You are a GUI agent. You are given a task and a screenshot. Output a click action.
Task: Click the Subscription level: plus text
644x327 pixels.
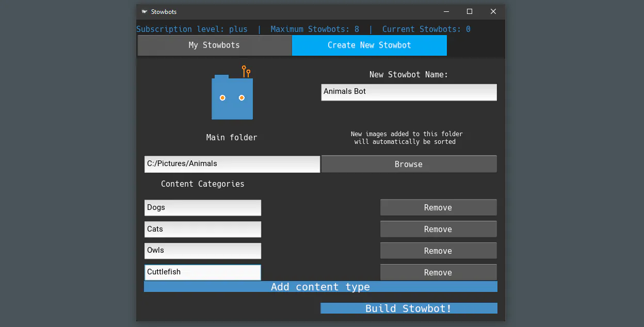click(x=192, y=29)
